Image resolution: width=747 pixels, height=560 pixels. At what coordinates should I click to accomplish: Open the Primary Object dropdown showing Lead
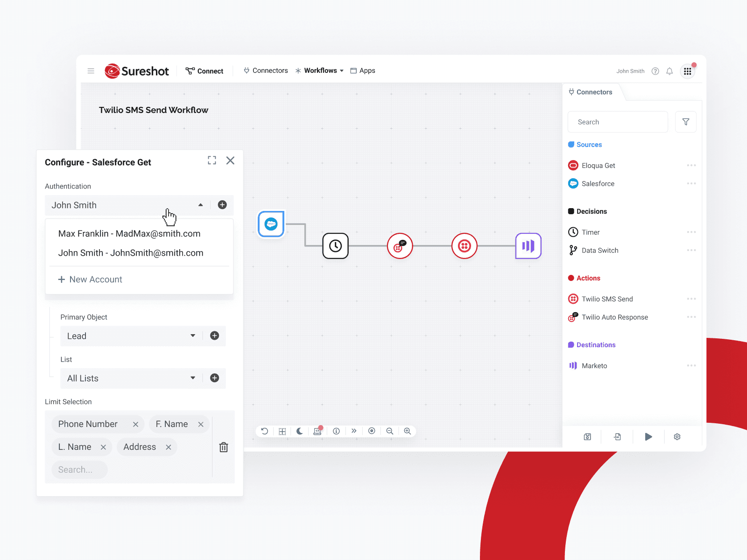click(192, 336)
